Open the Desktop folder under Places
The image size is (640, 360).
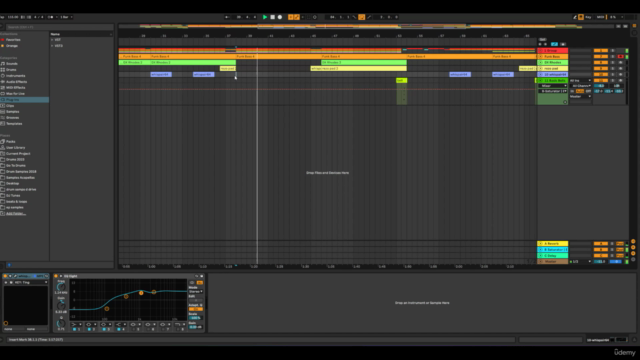[13, 184]
